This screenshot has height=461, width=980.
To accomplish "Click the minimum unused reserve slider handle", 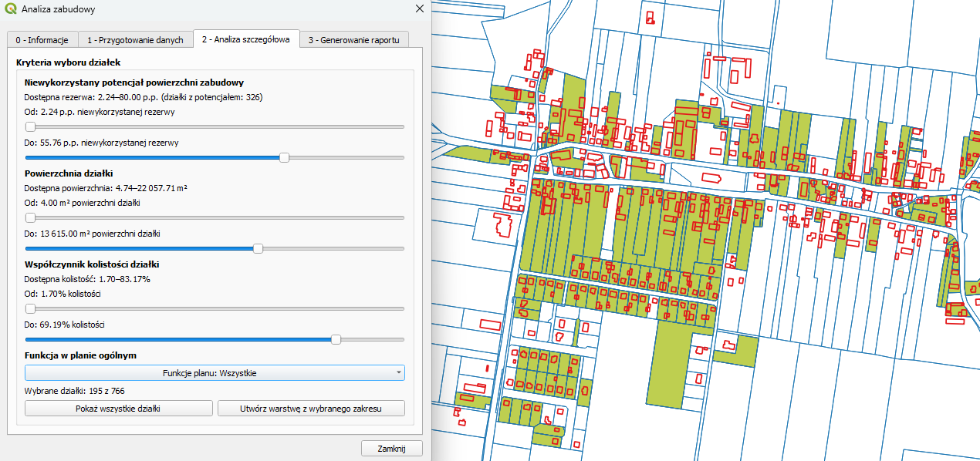I will click(30, 126).
